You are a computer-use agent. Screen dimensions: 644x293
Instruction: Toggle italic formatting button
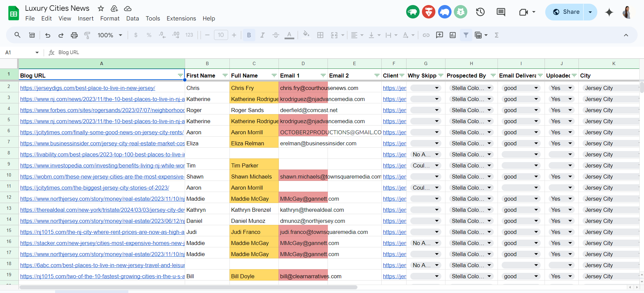pyautogui.click(x=262, y=35)
